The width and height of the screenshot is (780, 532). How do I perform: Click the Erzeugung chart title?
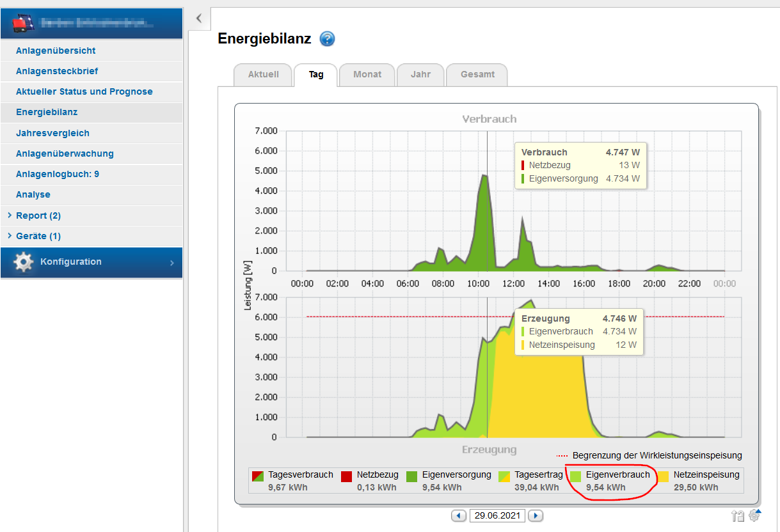[489, 450]
